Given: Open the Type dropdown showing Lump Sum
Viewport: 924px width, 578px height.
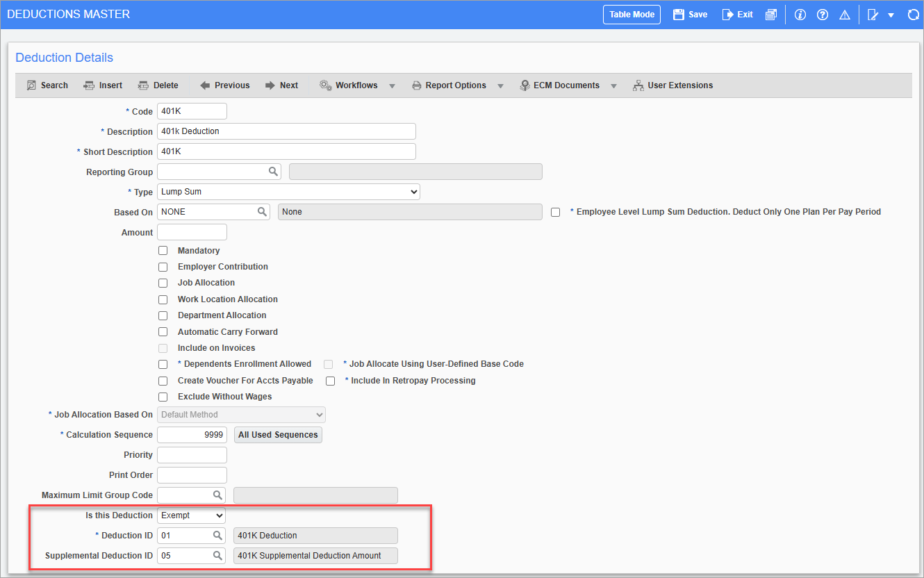Looking at the screenshot, I should tap(288, 192).
